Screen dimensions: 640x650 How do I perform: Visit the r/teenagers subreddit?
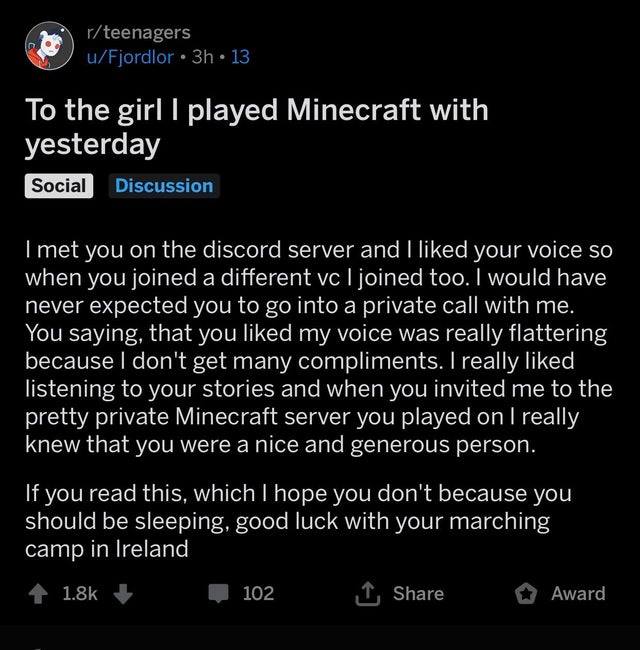pyautogui.click(x=138, y=32)
